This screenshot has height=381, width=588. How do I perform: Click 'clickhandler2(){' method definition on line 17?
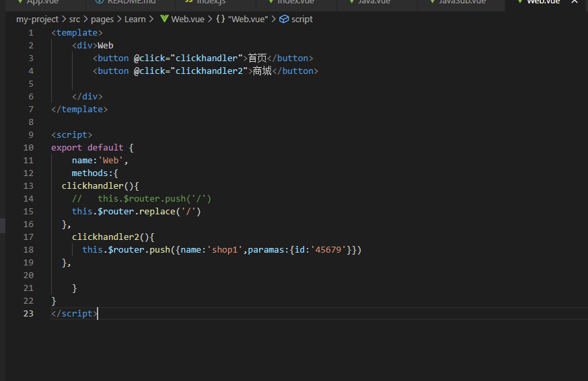[x=113, y=237]
